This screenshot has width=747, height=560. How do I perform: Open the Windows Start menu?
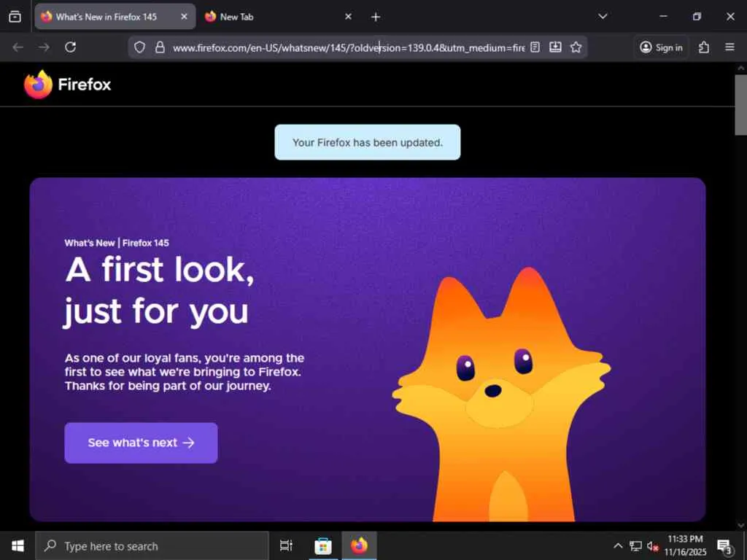click(x=18, y=545)
